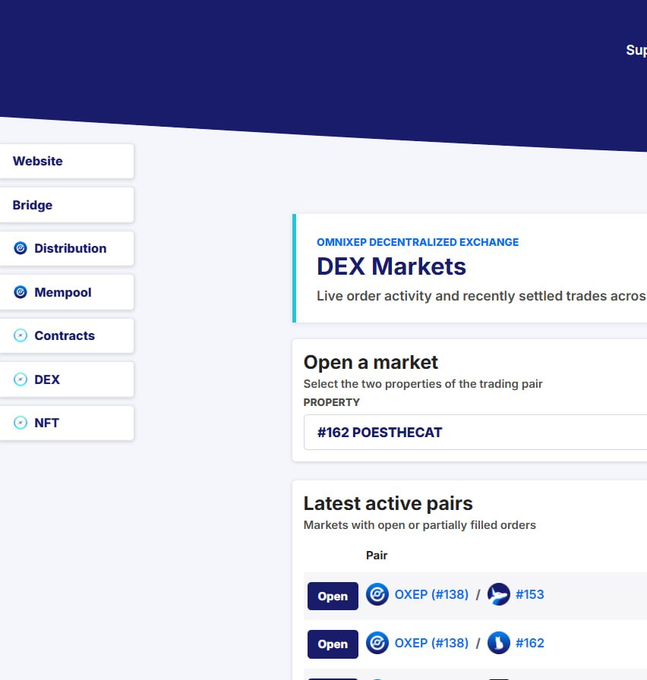
Task: Open the Bridge sidebar link
Action: [x=66, y=205]
